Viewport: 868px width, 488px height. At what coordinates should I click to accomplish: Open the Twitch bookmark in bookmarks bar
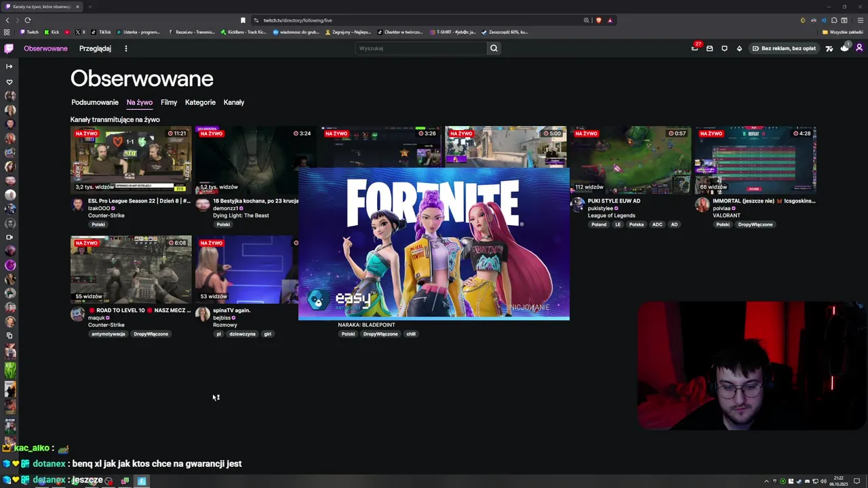click(x=29, y=32)
